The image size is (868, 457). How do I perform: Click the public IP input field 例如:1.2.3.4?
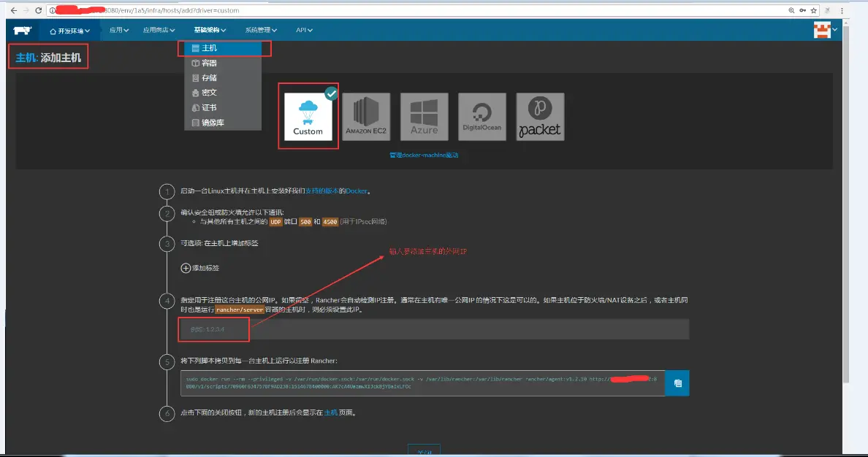214,329
